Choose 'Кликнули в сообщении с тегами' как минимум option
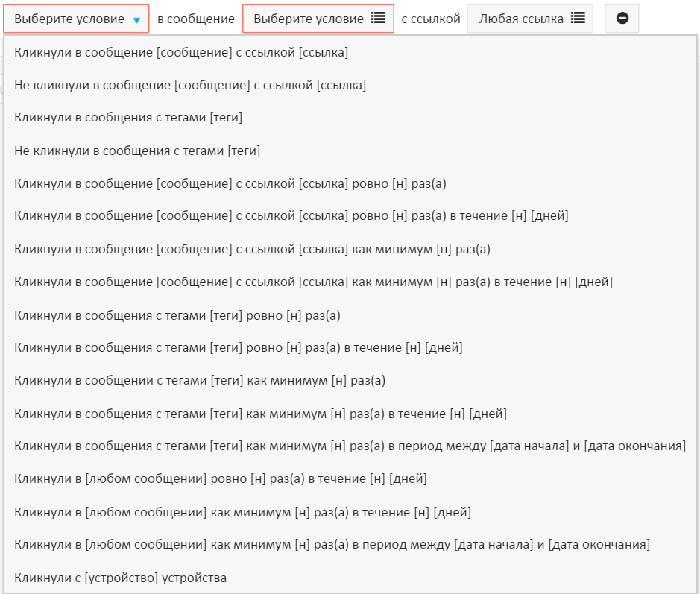The image size is (700, 594). pyautogui.click(x=200, y=381)
